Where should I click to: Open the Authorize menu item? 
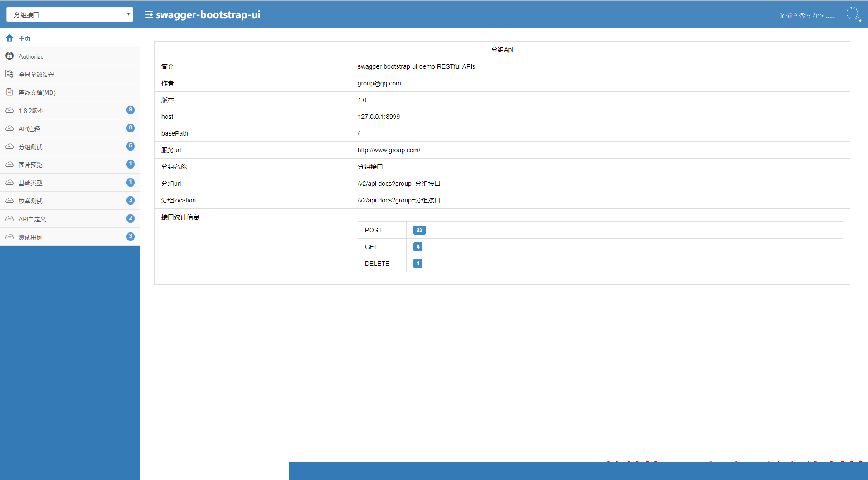coord(70,56)
